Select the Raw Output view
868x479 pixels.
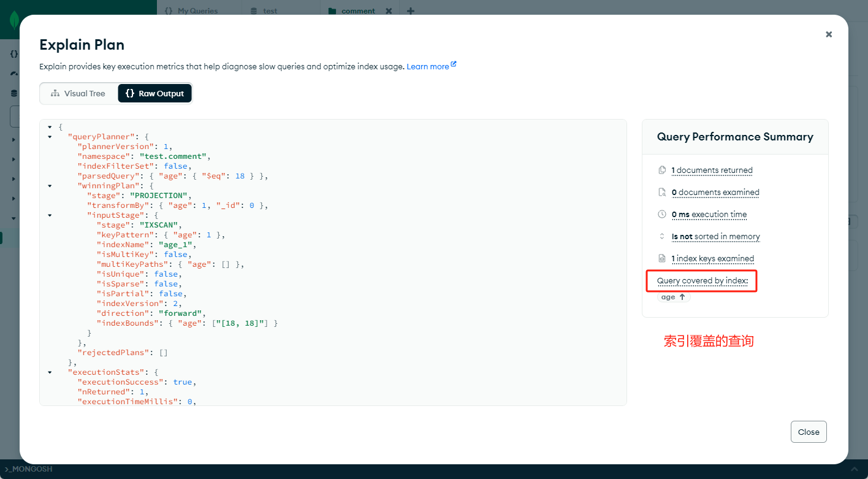pyautogui.click(x=154, y=93)
